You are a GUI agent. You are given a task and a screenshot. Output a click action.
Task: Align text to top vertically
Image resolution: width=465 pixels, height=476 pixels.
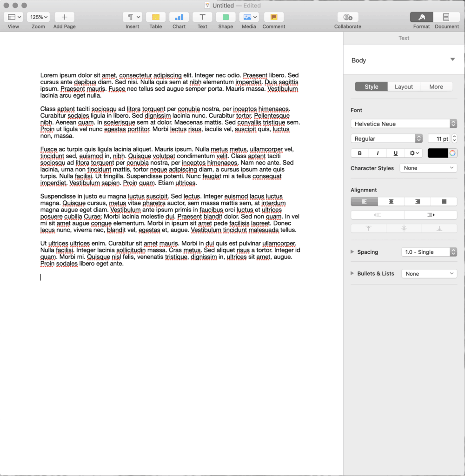pos(368,228)
